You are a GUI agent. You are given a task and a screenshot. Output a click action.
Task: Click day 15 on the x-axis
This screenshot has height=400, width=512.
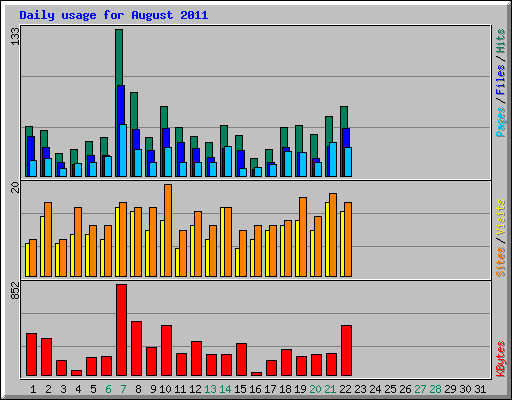(240, 389)
